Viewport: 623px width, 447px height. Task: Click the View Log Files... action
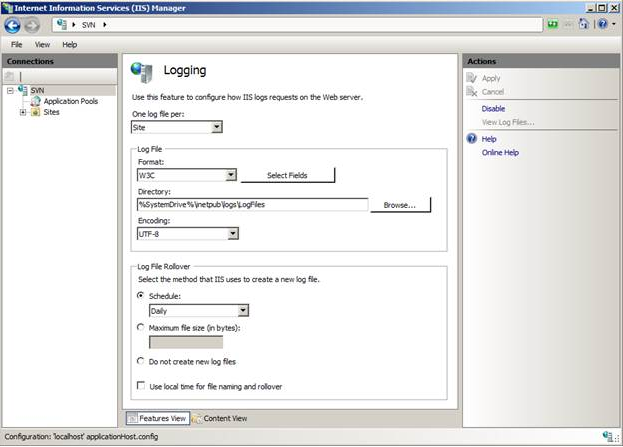pos(508,122)
